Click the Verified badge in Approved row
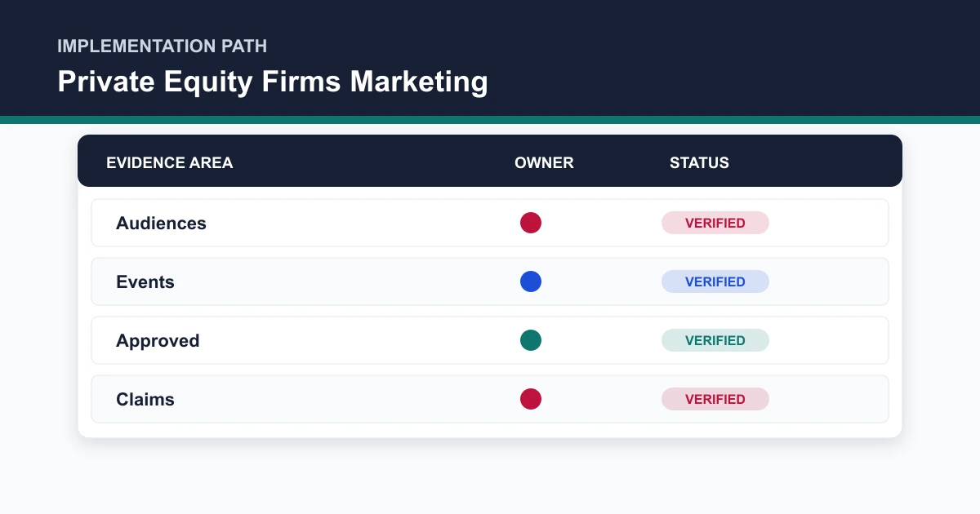This screenshot has height=514, width=980. coord(715,340)
